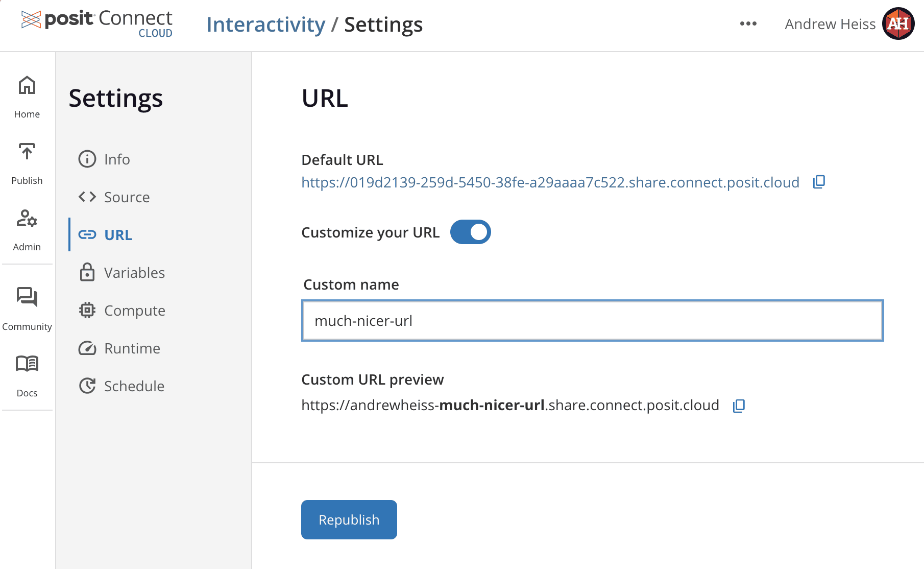Click the Posit Connect Cloud logo
The width and height of the screenshot is (924, 569).
[x=97, y=23]
